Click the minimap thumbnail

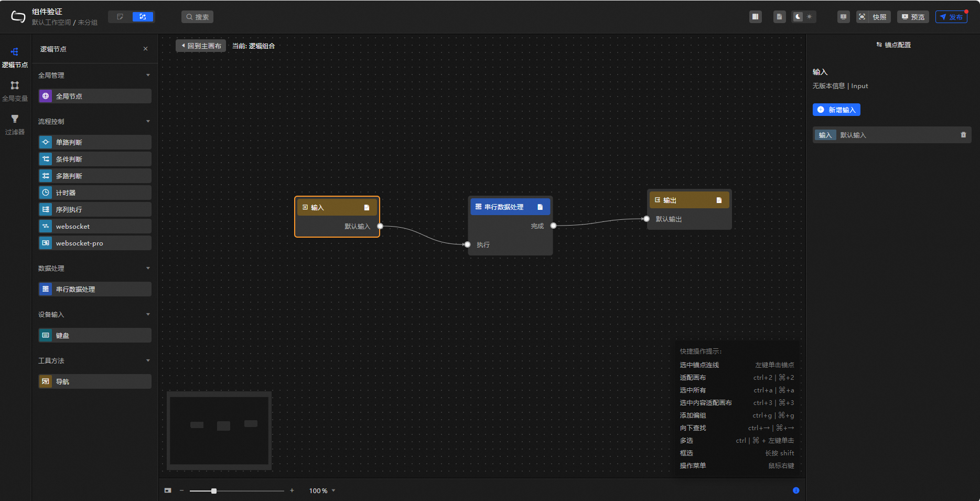pyautogui.click(x=219, y=431)
